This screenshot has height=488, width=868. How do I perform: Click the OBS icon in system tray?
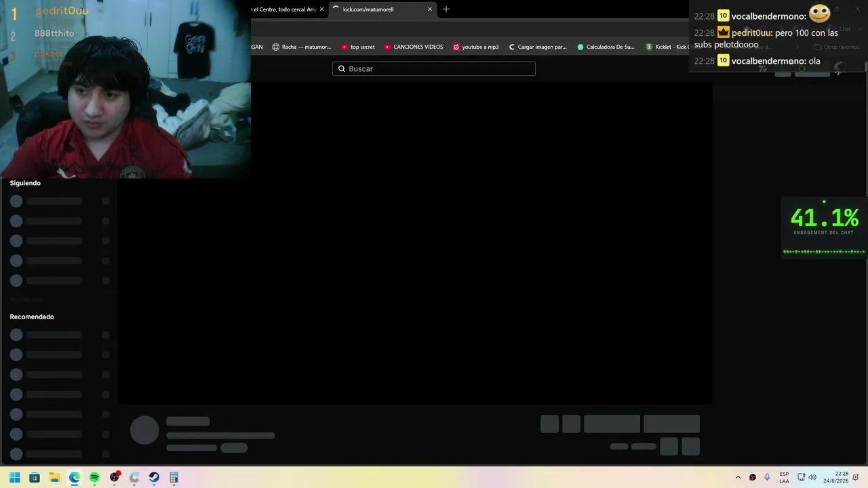pos(752,477)
